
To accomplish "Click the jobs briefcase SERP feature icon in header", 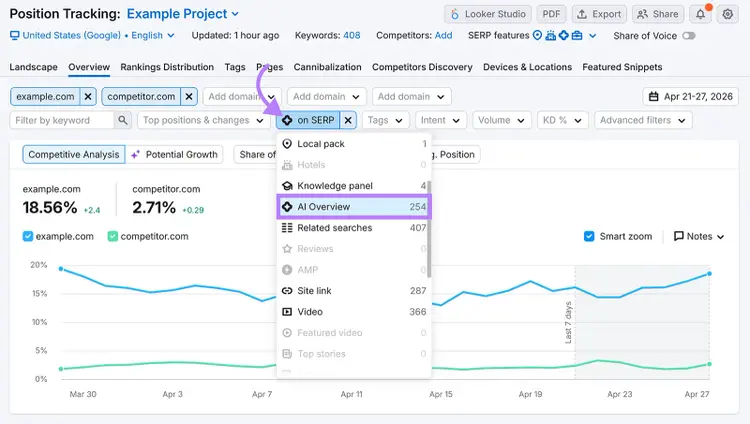I will point(577,35).
